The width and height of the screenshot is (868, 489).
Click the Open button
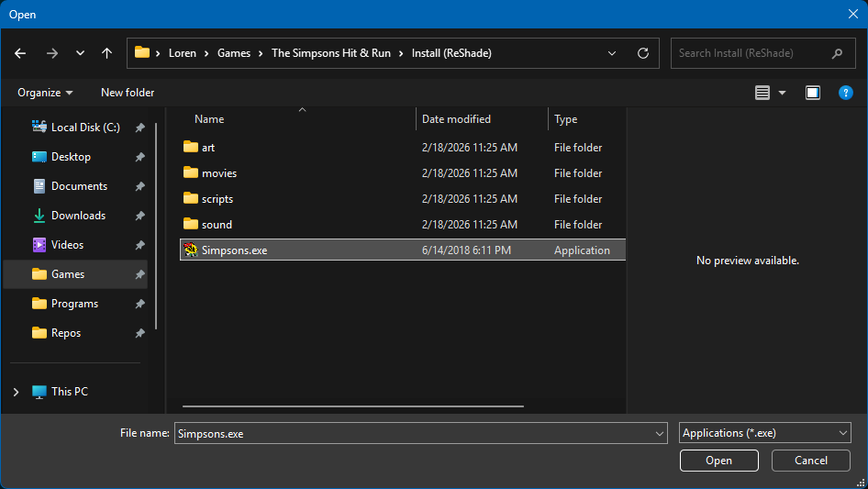(x=719, y=461)
